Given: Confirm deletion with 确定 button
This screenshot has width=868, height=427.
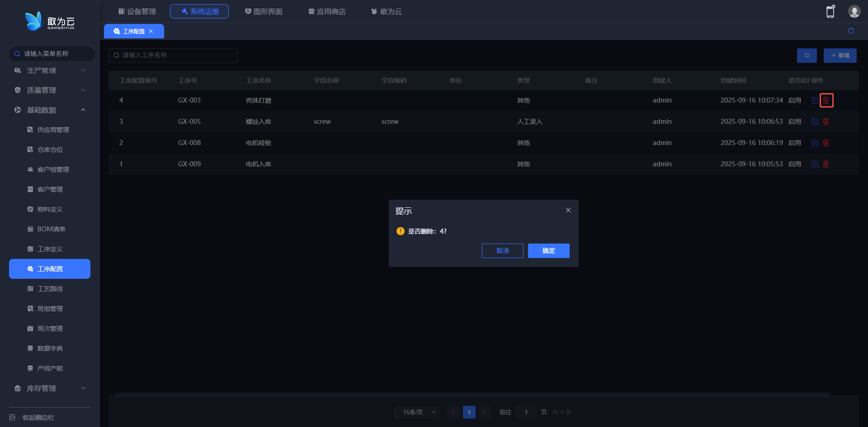Looking at the screenshot, I should point(548,251).
